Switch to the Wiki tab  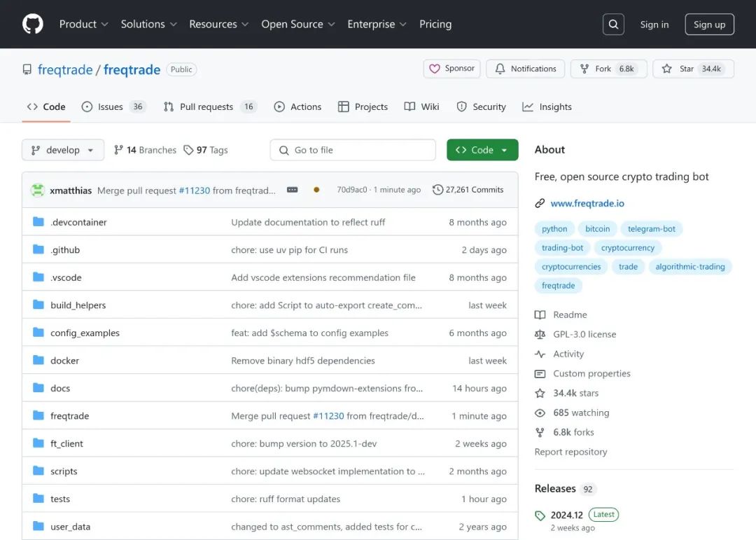[422, 106]
